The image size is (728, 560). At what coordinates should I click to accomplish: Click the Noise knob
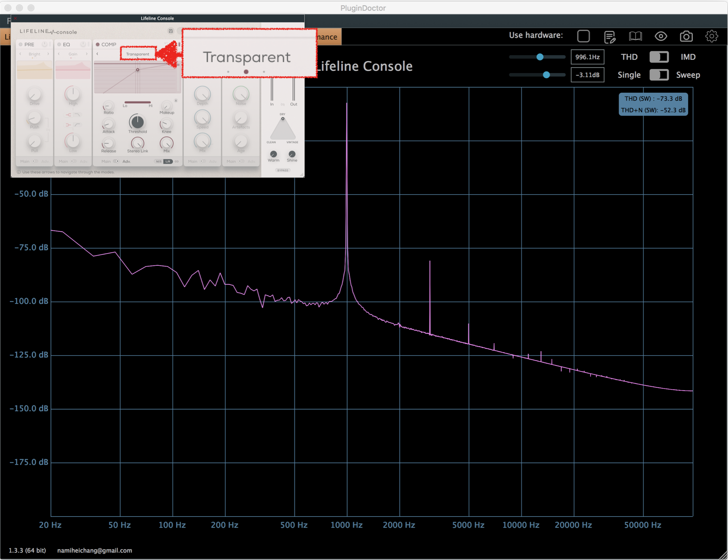click(x=241, y=94)
